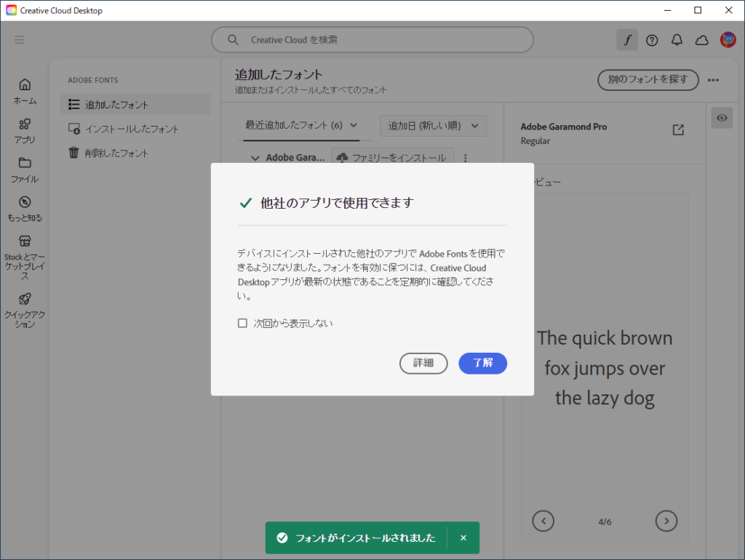This screenshot has height=560, width=745.
Task: Show the next font preview arrow
Action: click(666, 521)
